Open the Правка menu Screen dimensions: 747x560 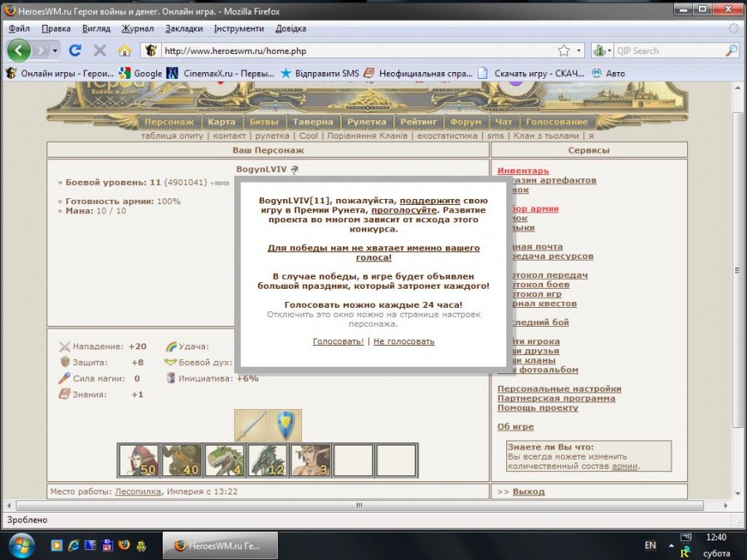click(x=56, y=28)
